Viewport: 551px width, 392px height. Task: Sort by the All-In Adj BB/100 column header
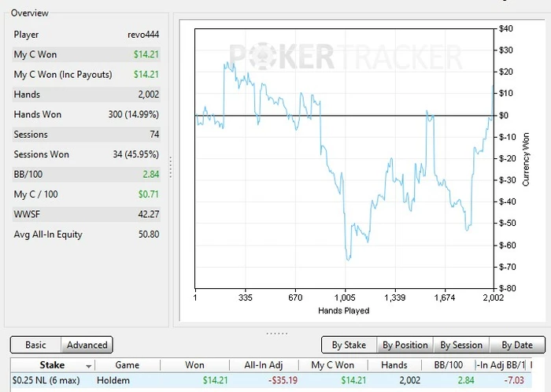coord(501,365)
